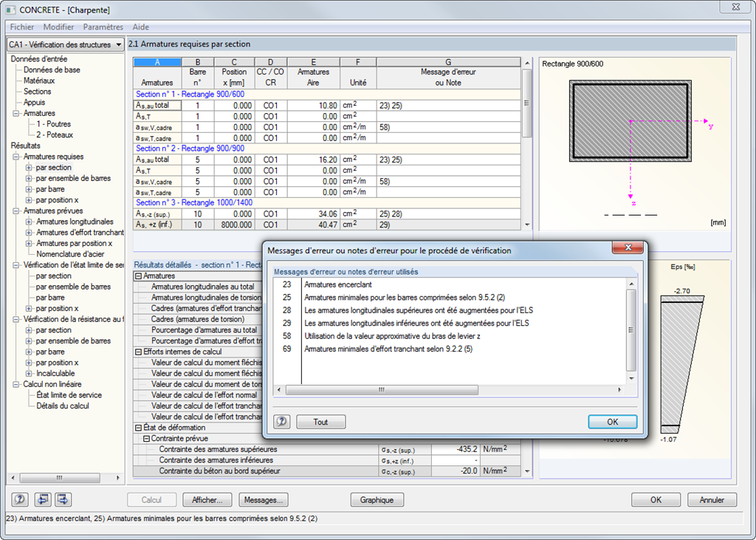Expand Armatures d'effort tranchant node
This screenshot has height=540, width=756.
[x=29, y=233]
